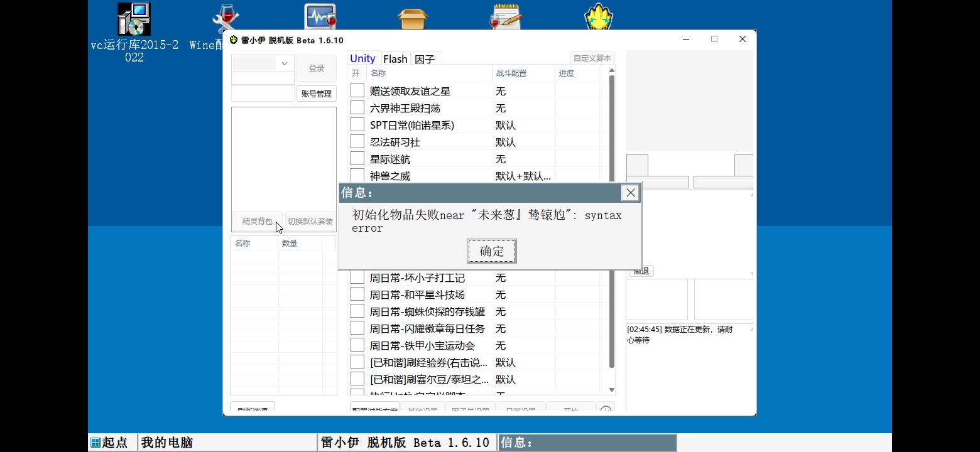Open the vc运行库2015-2022 desktop shortcut
The image size is (980, 452).
(133, 19)
